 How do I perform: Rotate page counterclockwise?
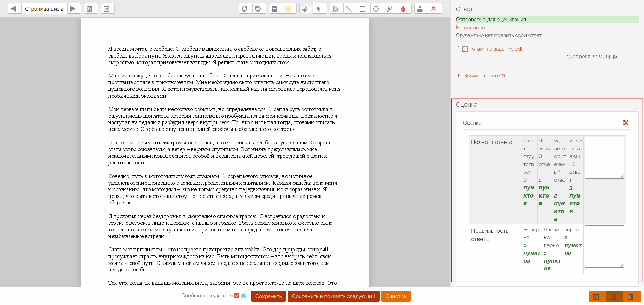tap(245, 9)
